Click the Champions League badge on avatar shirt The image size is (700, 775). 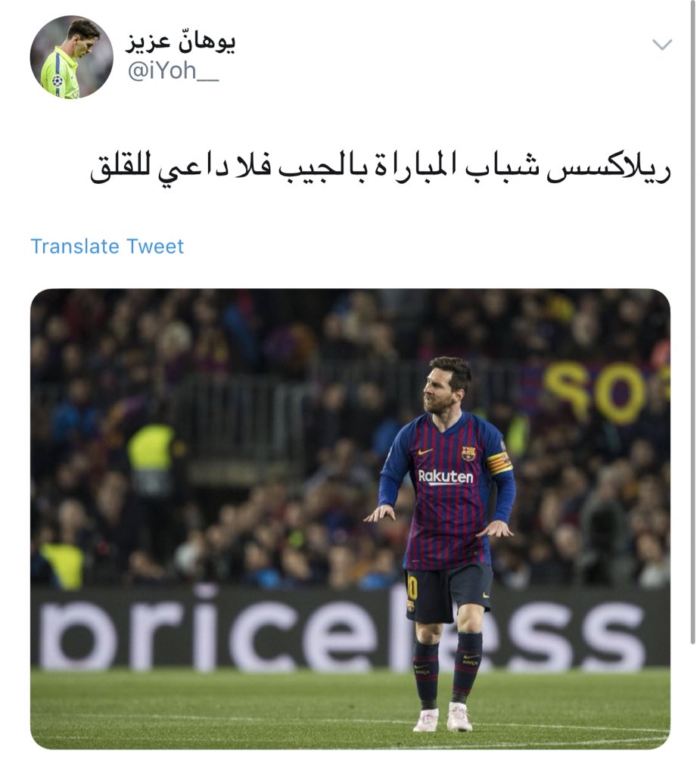[58, 80]
